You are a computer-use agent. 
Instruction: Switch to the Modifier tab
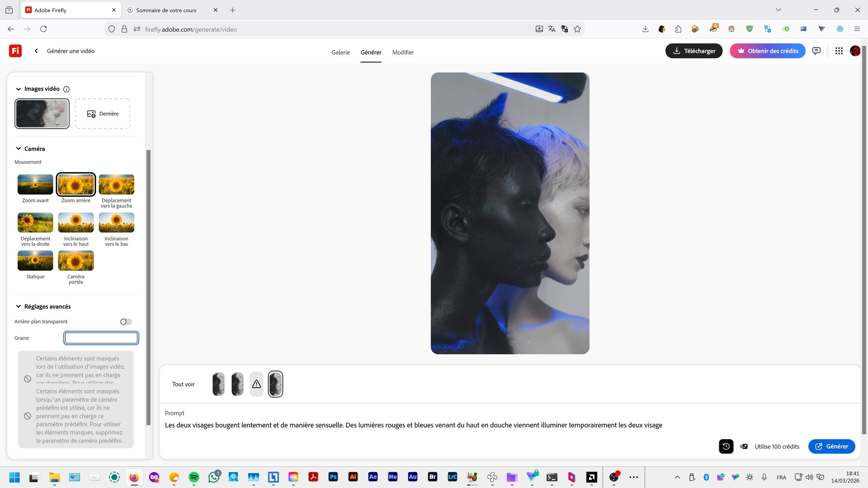coord(403,52)
